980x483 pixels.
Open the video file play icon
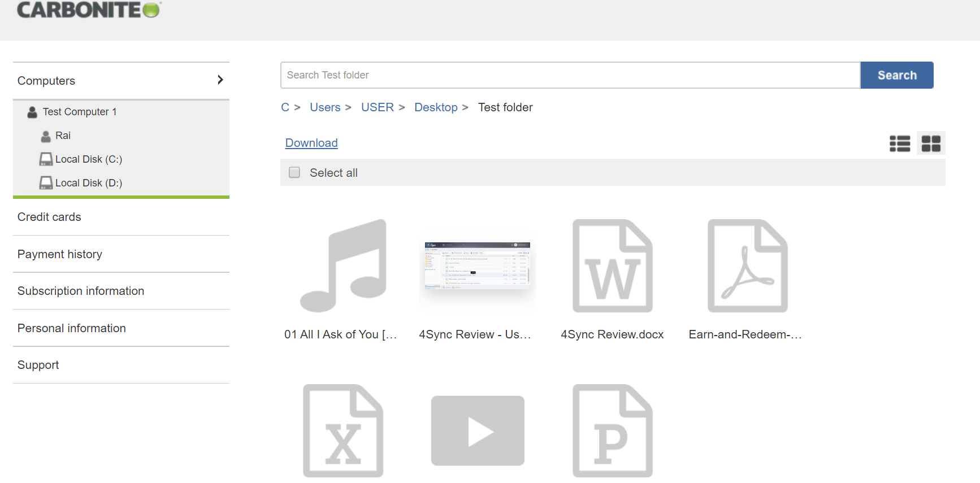click(x=478, y=430)
